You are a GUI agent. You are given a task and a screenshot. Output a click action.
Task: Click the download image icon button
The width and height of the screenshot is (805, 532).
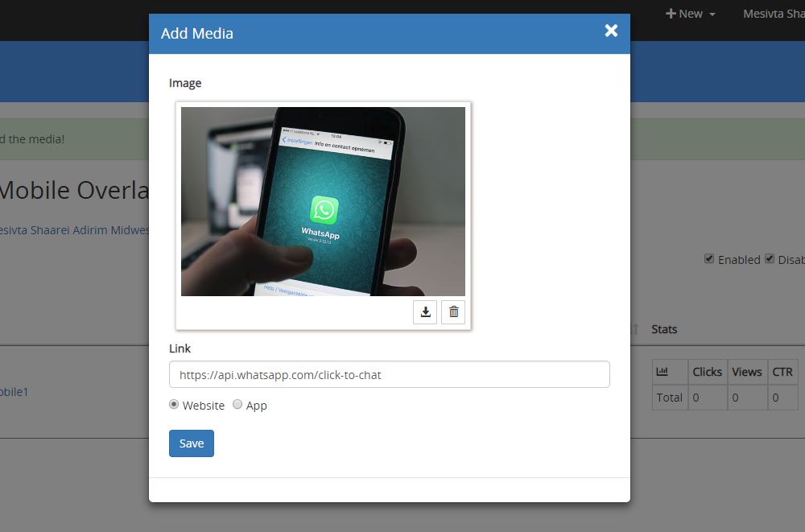425,312
